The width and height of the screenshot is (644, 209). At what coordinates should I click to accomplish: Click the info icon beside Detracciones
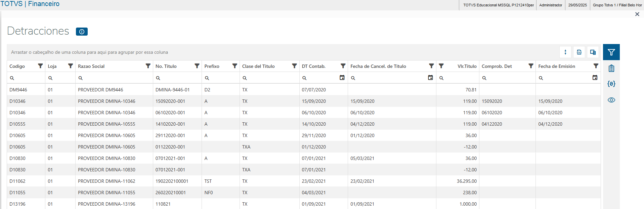pyautogui.click(x=82, y=32)
